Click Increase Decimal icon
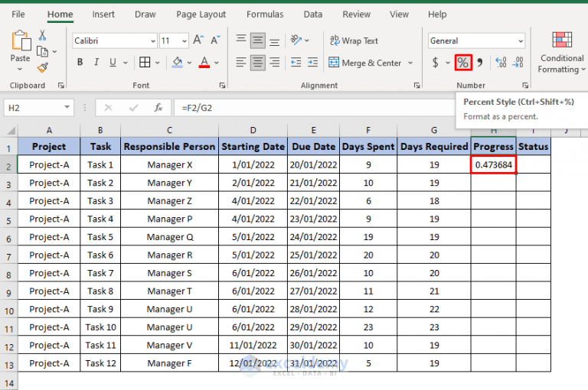588x390 pixels. click(501, 62)
